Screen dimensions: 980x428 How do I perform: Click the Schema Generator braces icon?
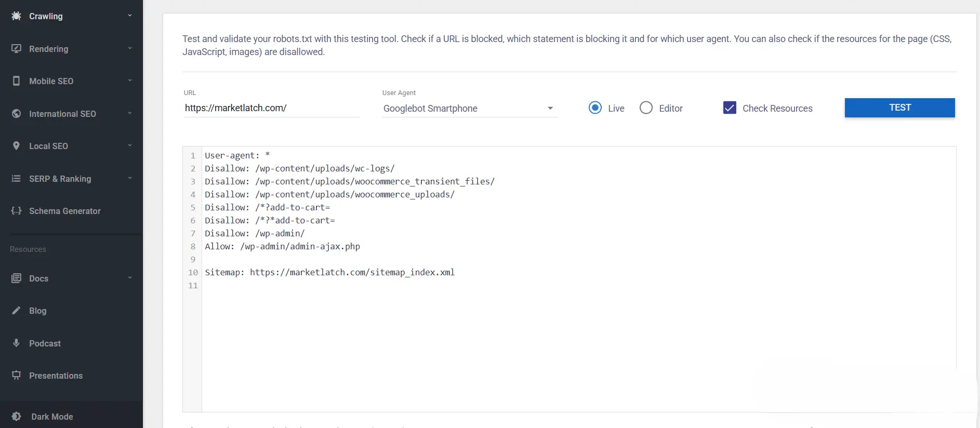[x=16, y=211]
